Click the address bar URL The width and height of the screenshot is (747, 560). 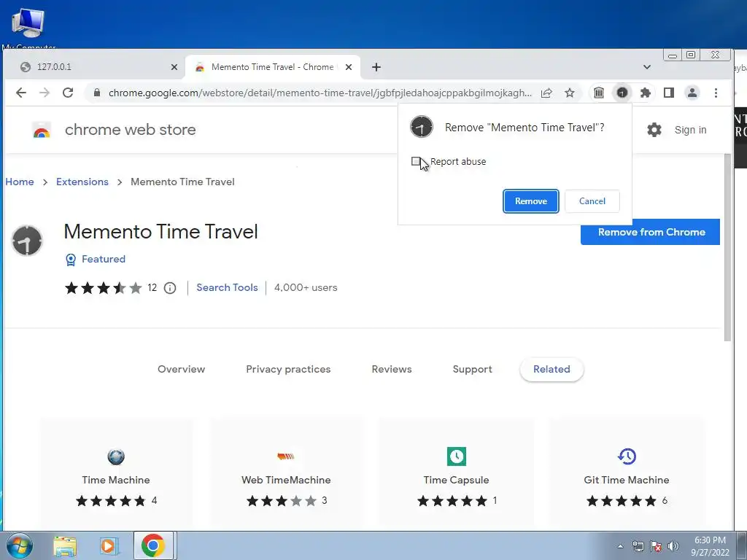tap(320, 93)
